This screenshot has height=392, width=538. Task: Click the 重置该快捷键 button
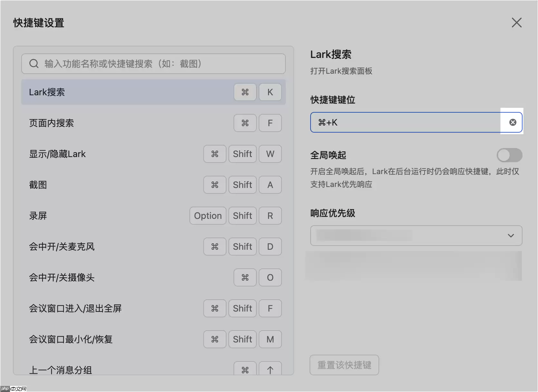344,365
